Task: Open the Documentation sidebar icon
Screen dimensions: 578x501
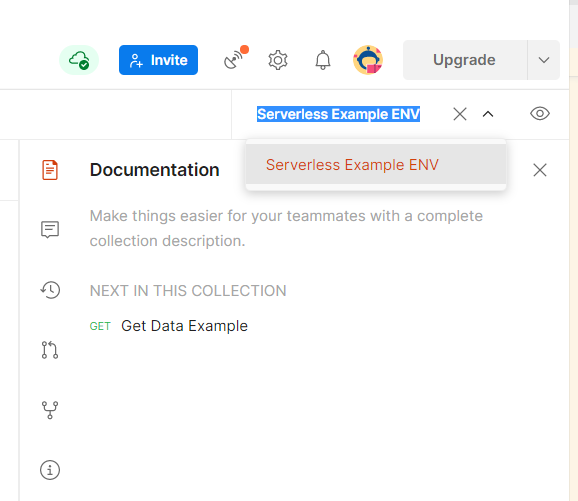Action: (x=50, y=170)
